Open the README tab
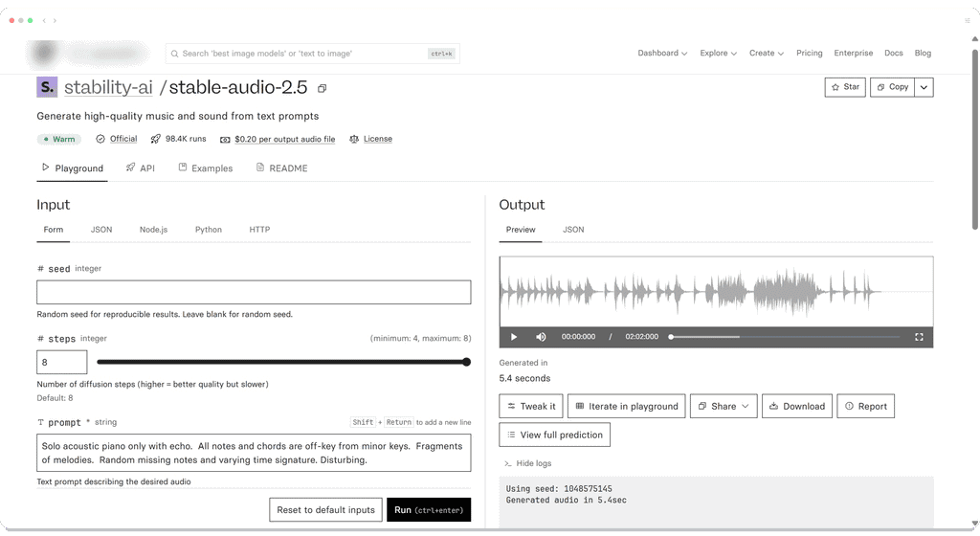 pos(282,168)
